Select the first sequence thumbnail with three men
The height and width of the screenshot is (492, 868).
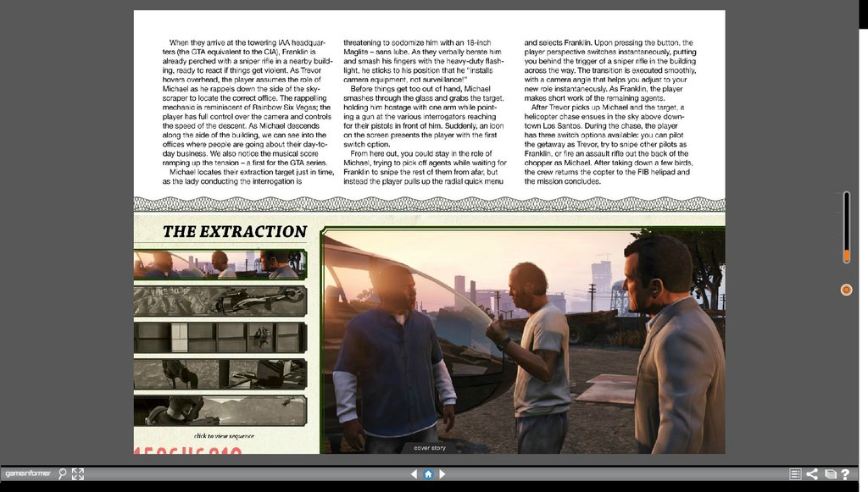(x=220, y=264)
